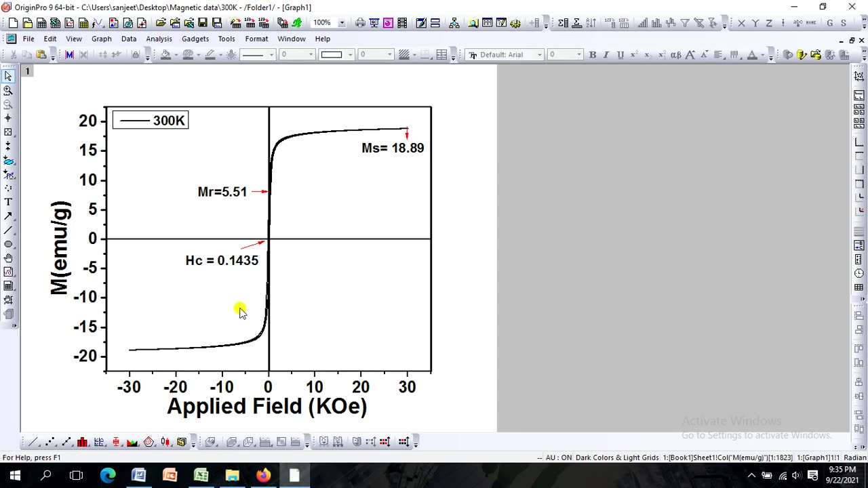
Task: Click the New Project icon
Action: click(13, 23)
